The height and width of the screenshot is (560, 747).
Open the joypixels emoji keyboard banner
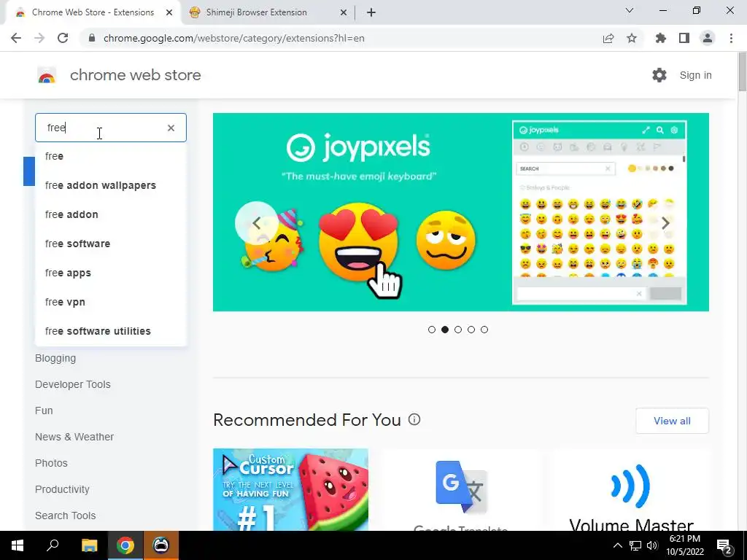coord(461,212)
